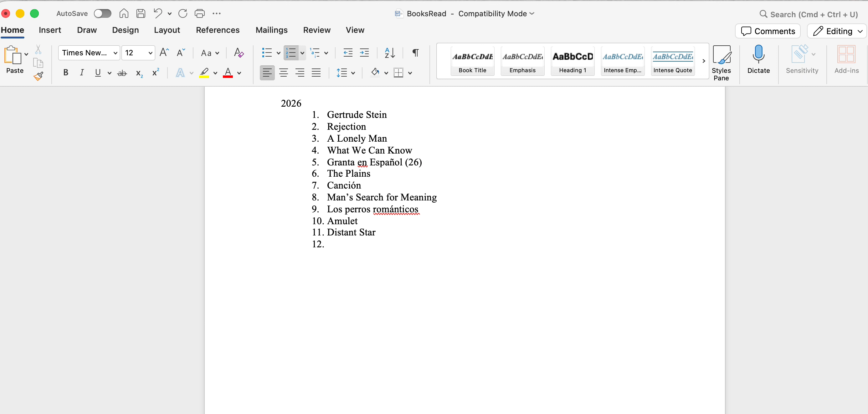
Task: Open BooksRead Compatibility Mode title menu
Action: click(464, 13)
